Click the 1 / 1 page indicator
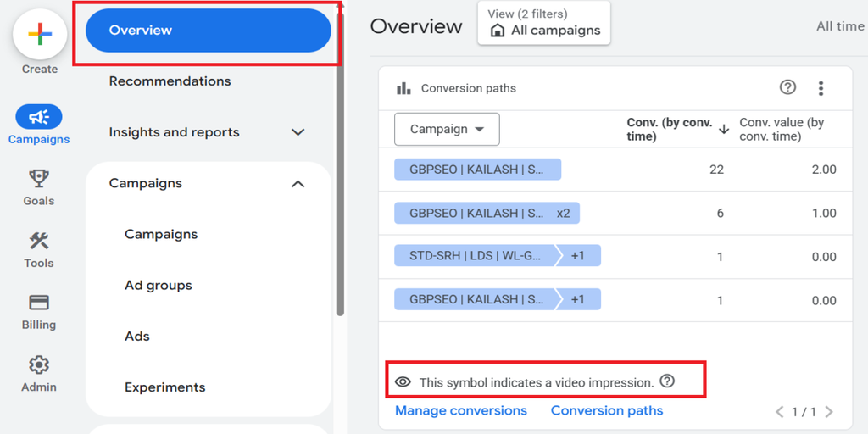 coord(804,411)
